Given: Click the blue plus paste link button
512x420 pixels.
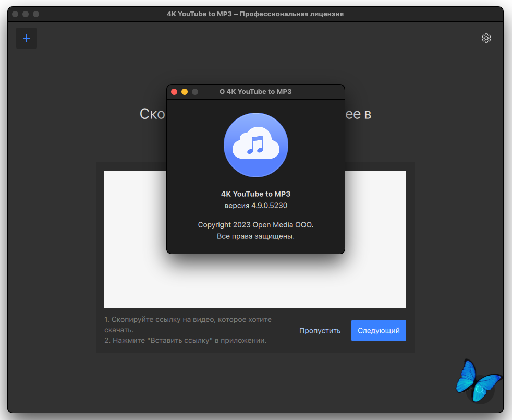Looking at the screenshot, I should click(27, 38).
